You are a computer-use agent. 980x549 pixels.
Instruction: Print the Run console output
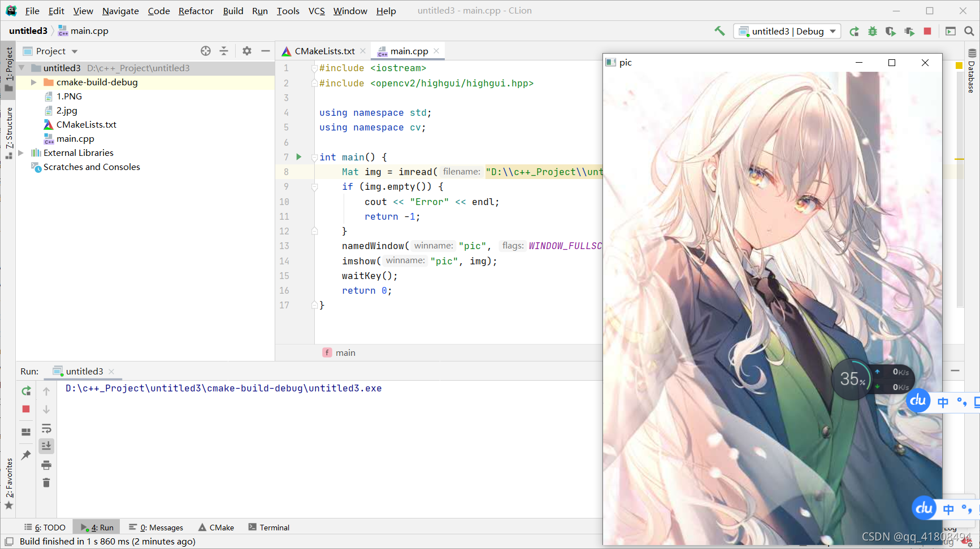pos(46,465)
